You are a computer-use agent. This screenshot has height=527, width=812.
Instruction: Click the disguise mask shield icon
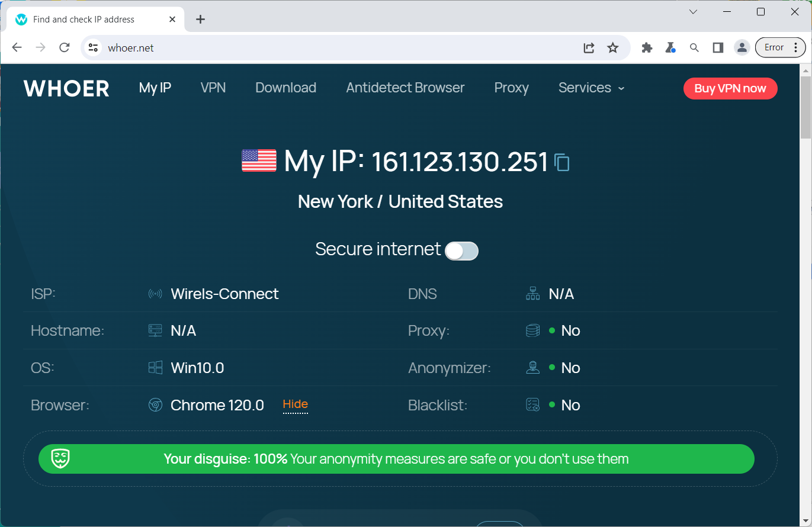point(60,459)
